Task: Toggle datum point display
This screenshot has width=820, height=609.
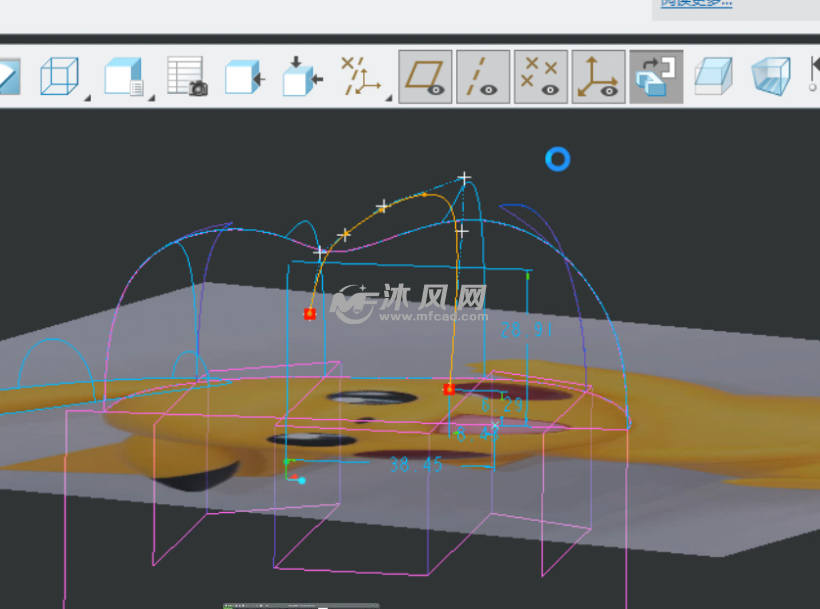Action: (541, 77)
